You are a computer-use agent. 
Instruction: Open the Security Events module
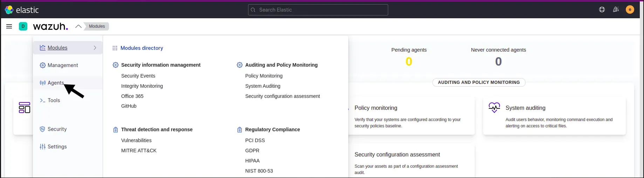(x=138, y=76)
